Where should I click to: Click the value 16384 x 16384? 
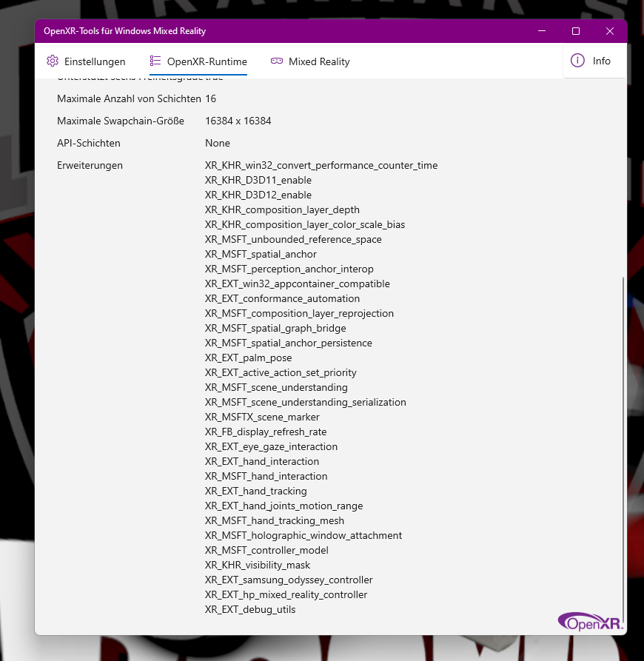[x=238, y=121]
